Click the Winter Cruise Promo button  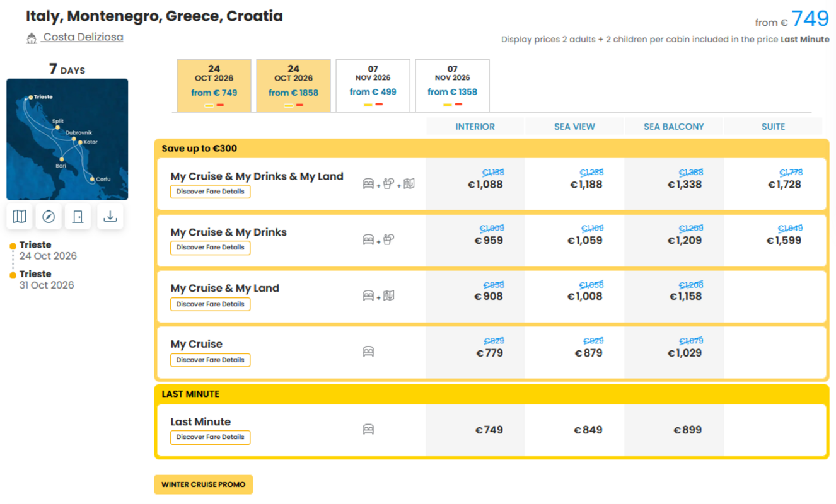204,484
